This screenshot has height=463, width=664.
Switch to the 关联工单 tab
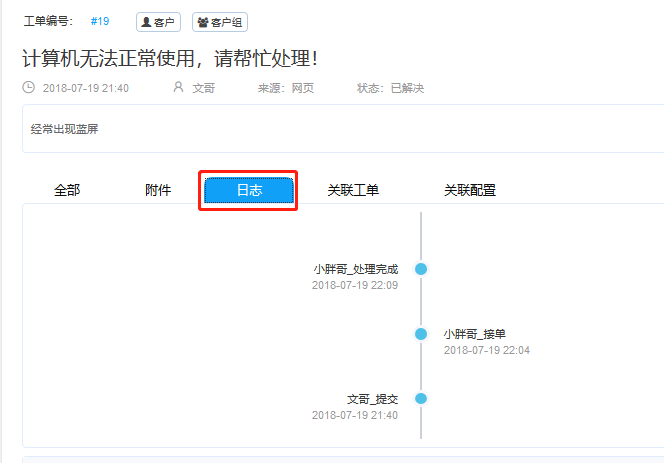[353, 190]
